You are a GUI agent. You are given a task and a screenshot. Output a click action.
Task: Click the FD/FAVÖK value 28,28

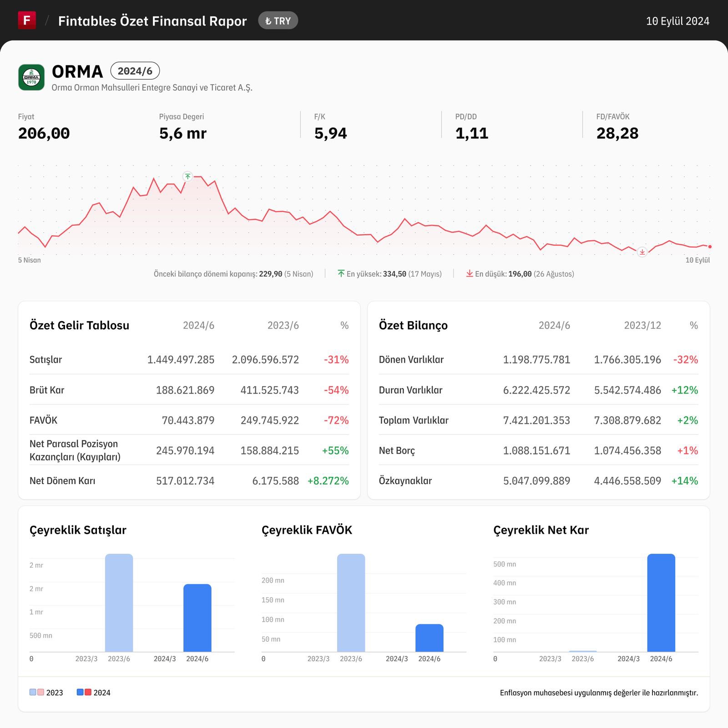coord(617,133)
